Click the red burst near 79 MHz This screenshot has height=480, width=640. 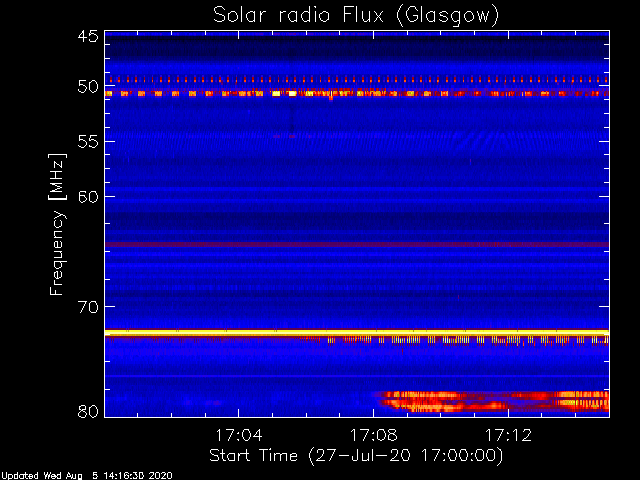tap(490, 401)
